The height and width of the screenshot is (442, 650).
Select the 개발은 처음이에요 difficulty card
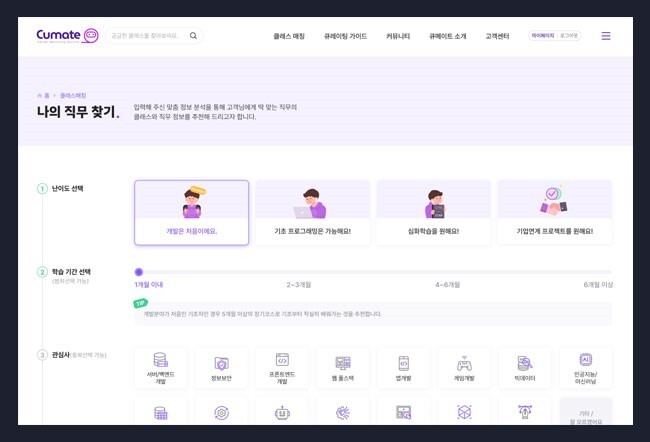point(191,213)
